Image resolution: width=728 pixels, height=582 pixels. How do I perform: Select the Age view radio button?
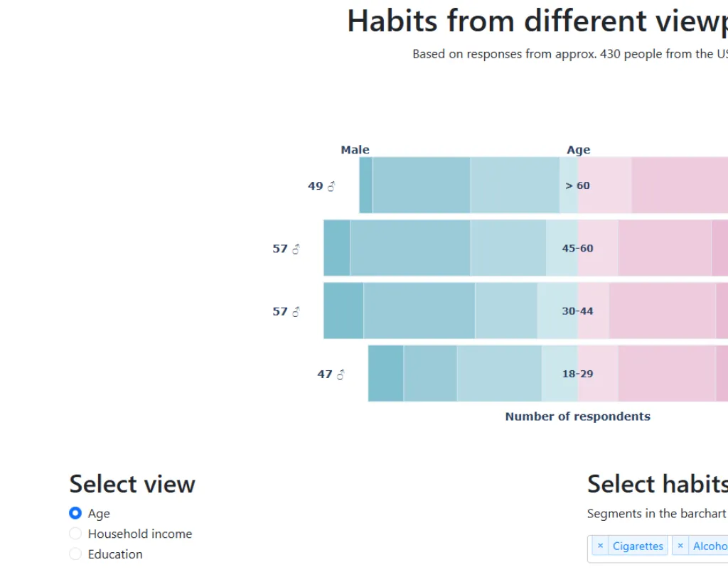(x=75, y=513)
